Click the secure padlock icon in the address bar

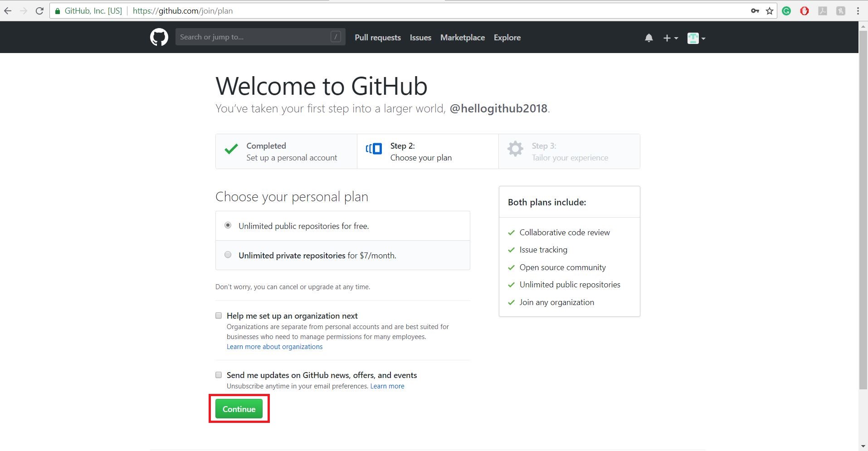tap(57, 11)
